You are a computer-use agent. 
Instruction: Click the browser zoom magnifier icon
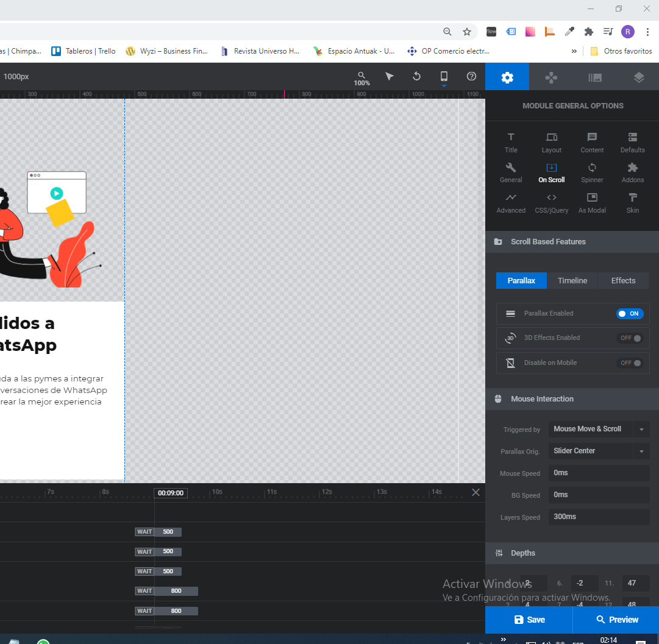[447, 32]
